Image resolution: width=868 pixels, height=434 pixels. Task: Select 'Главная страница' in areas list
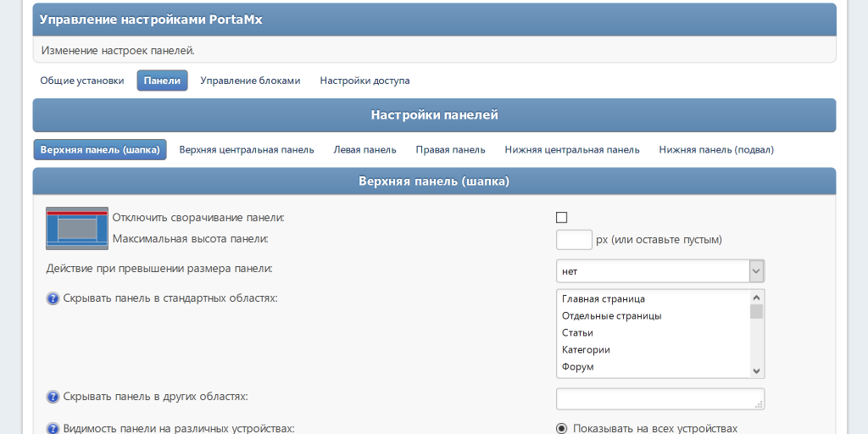(x=604, y=299)
